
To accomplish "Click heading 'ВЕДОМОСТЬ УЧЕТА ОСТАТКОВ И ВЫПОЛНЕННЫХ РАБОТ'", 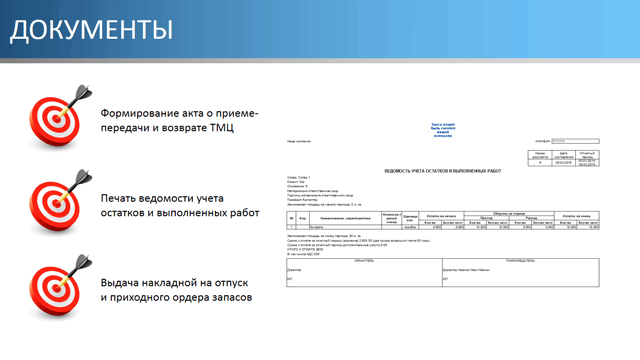I will [x=443, y=171].
